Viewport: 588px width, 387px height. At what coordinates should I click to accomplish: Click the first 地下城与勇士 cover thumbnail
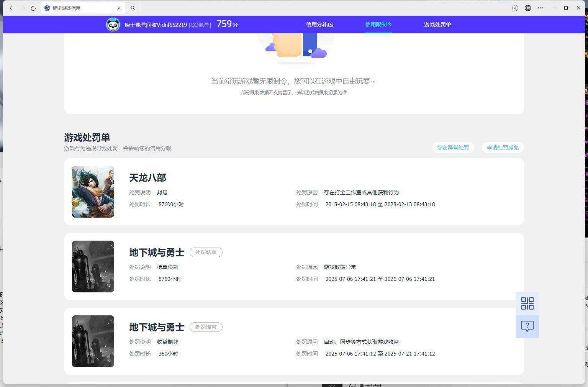coord(93,266)
